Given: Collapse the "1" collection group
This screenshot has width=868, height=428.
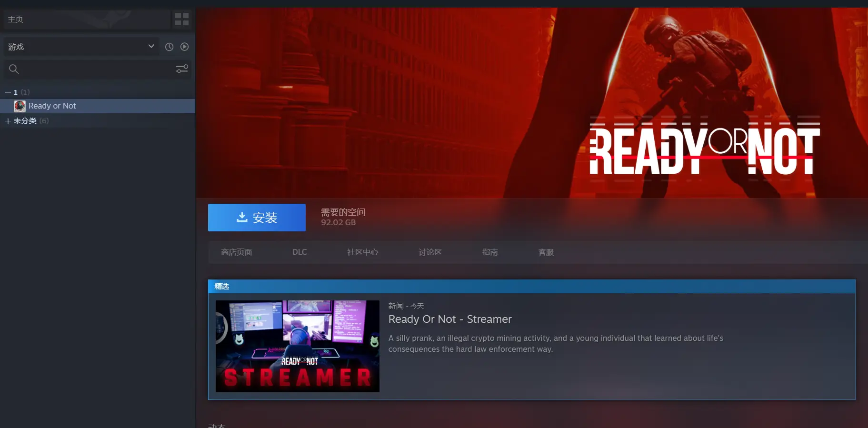Looking at the screenshot, I should pyautogui.click(x=8, y=92).
